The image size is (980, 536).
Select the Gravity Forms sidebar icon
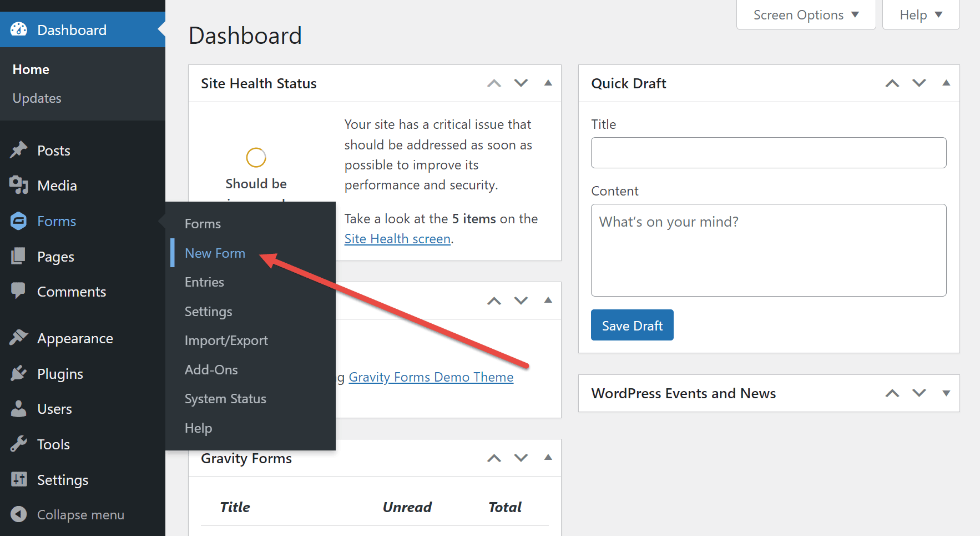pos(19,221)
